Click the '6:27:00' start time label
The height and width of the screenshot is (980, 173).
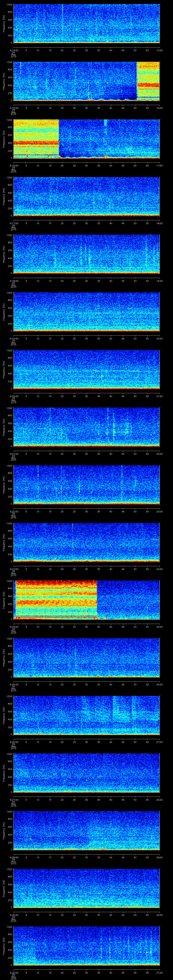click(x=14, y=800)
